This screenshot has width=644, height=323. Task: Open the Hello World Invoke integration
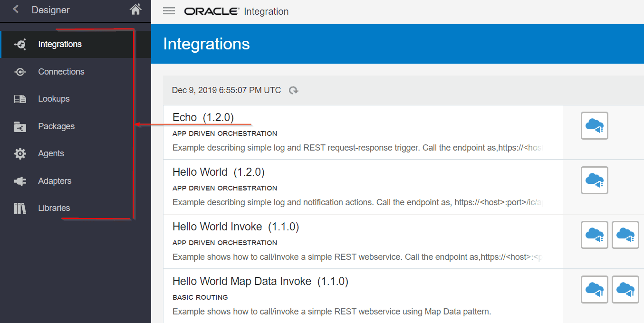pyautogui.click(x=235, y=227)
